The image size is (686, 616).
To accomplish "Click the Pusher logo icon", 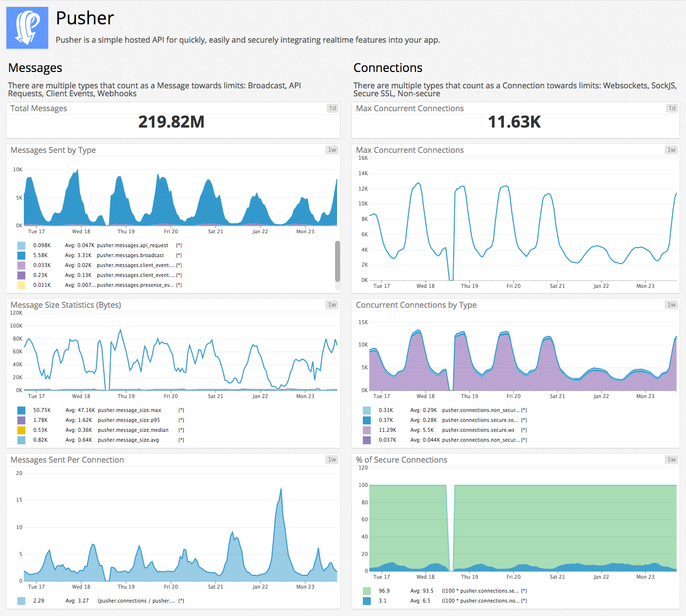I will (x=27, y=28).
